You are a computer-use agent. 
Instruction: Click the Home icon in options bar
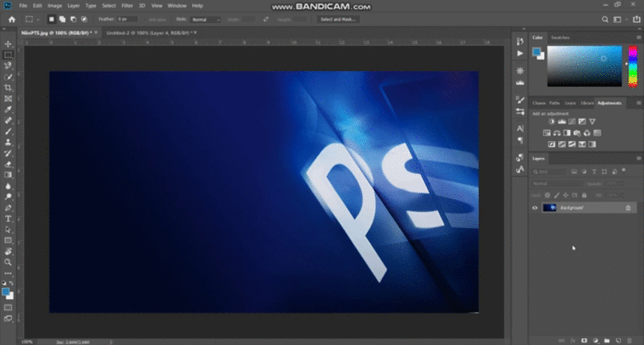(11, 19)
